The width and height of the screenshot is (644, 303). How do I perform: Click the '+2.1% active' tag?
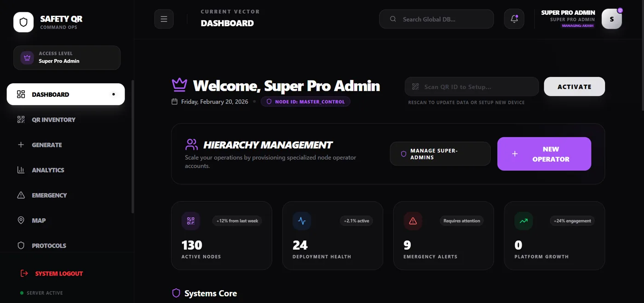coord(356,221)
